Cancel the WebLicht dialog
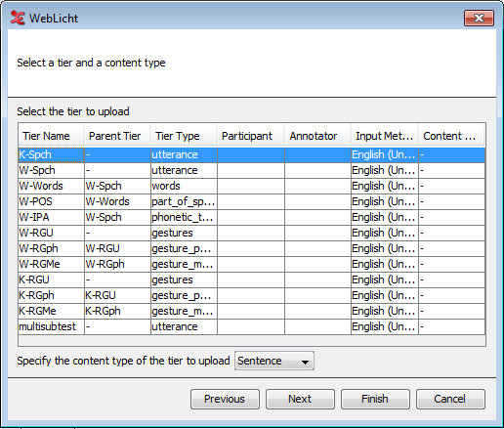 coord(450,399)
